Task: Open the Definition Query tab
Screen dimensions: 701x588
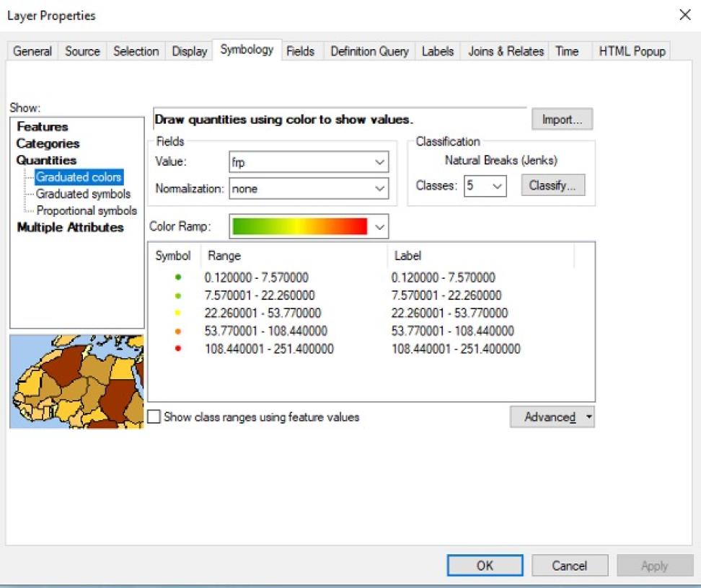Action: pos(370,51)
